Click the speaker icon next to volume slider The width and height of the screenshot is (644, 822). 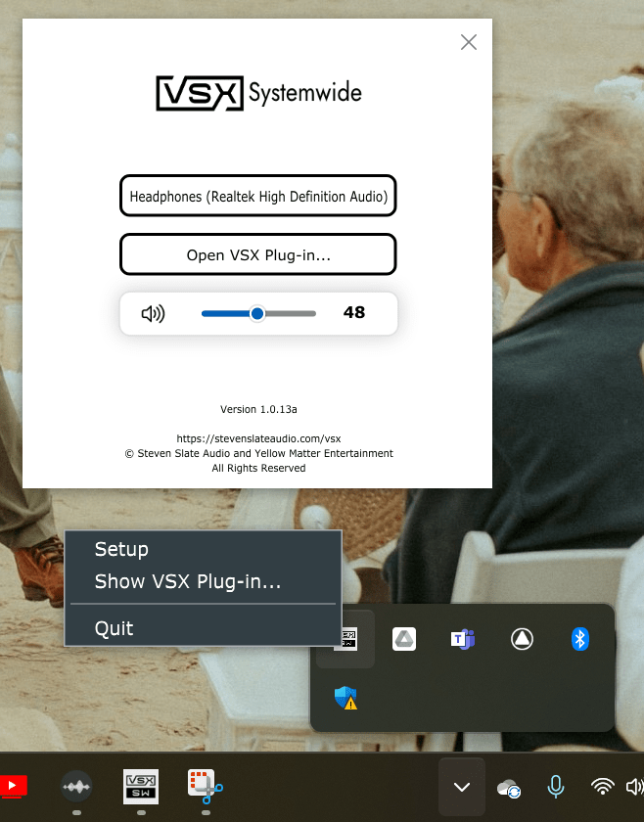[153, 313]
